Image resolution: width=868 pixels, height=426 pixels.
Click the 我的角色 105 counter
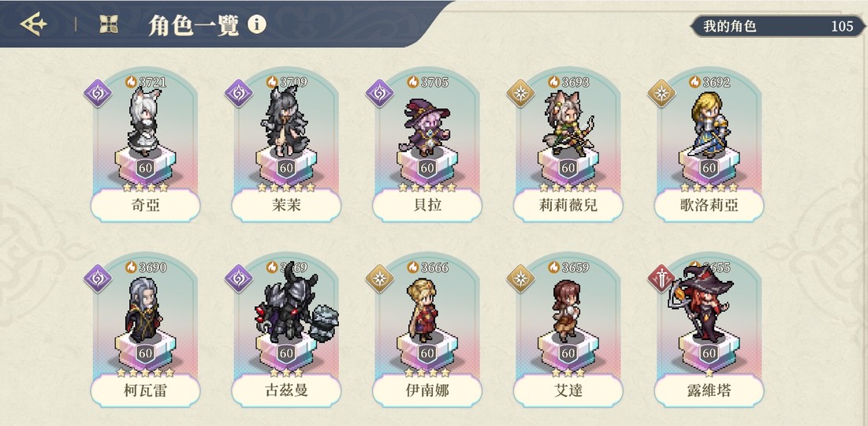coord(778,26)
